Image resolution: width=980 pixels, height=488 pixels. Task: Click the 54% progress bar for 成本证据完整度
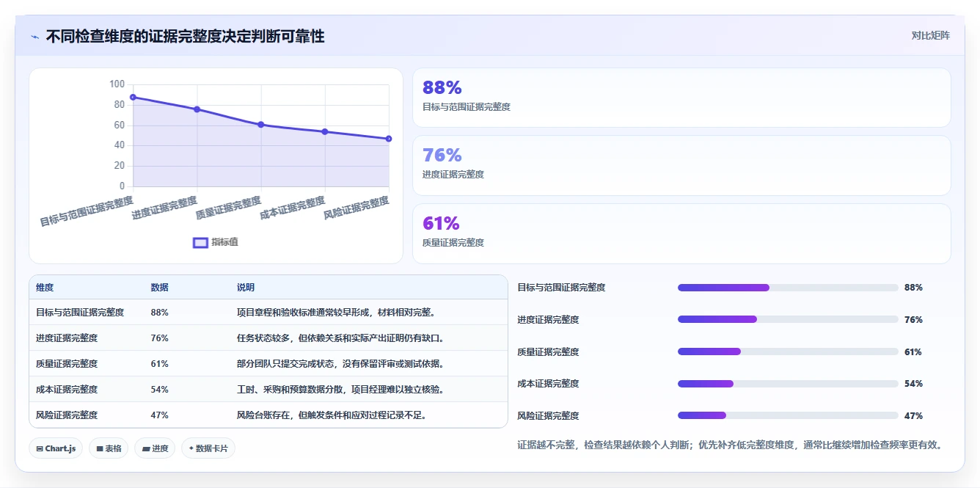pyautogui.click(x=788, y=384)
